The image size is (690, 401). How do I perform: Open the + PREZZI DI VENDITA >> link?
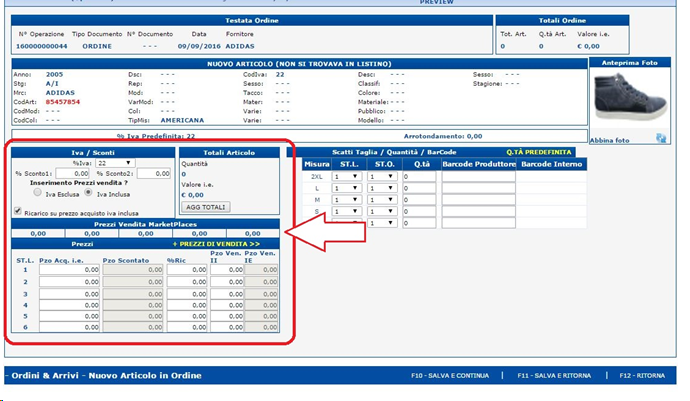coord(216,244)
